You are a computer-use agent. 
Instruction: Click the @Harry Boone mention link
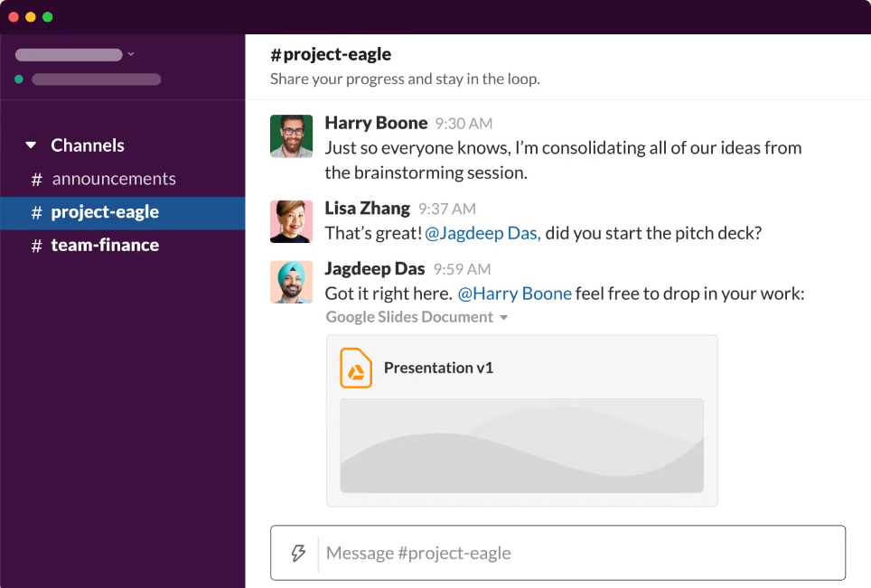click(514, 294)
